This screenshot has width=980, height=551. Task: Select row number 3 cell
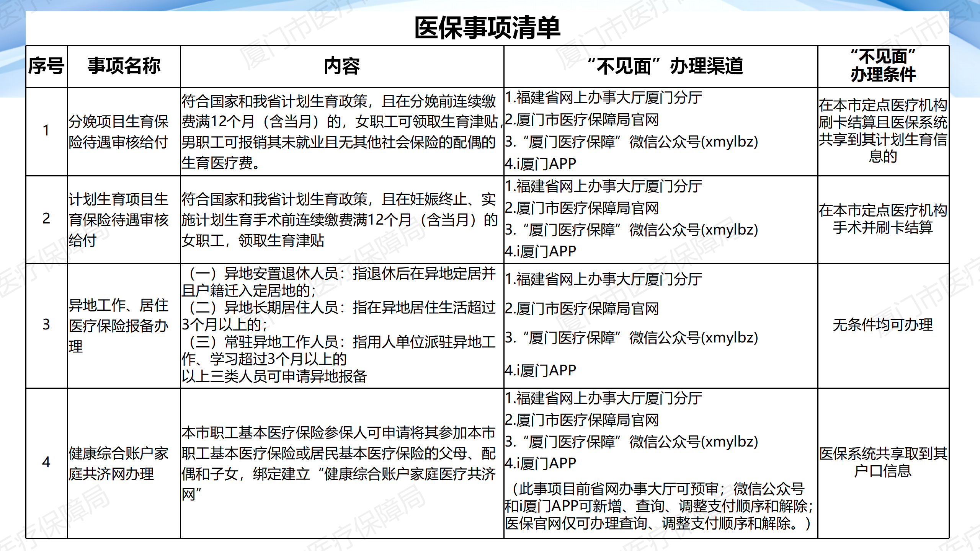[46, 325]
